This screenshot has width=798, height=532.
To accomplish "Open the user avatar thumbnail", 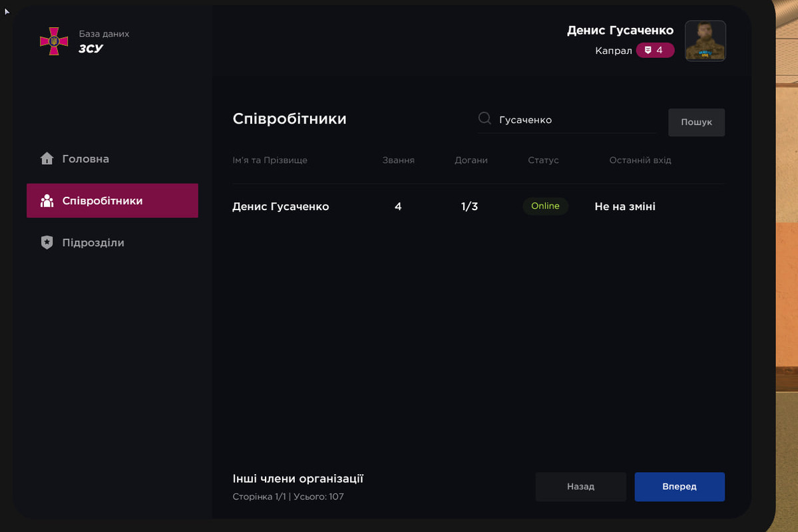I will point(705,41).
